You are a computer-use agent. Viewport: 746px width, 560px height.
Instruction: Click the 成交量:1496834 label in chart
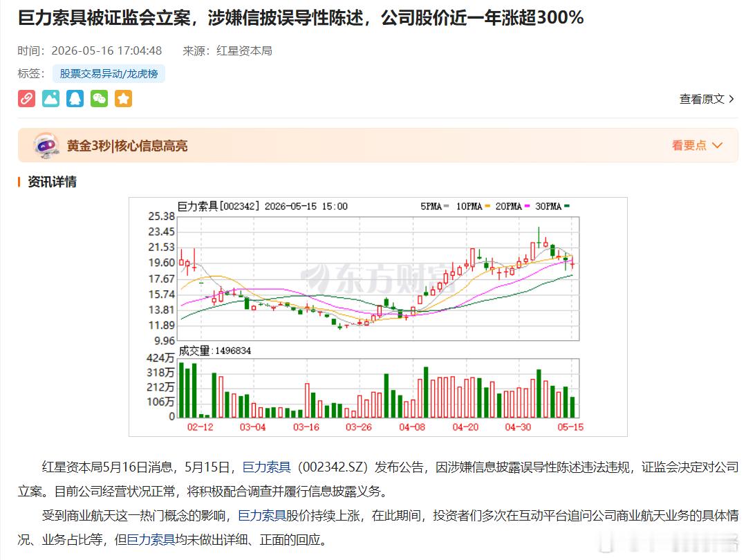(x=214, y=351)
